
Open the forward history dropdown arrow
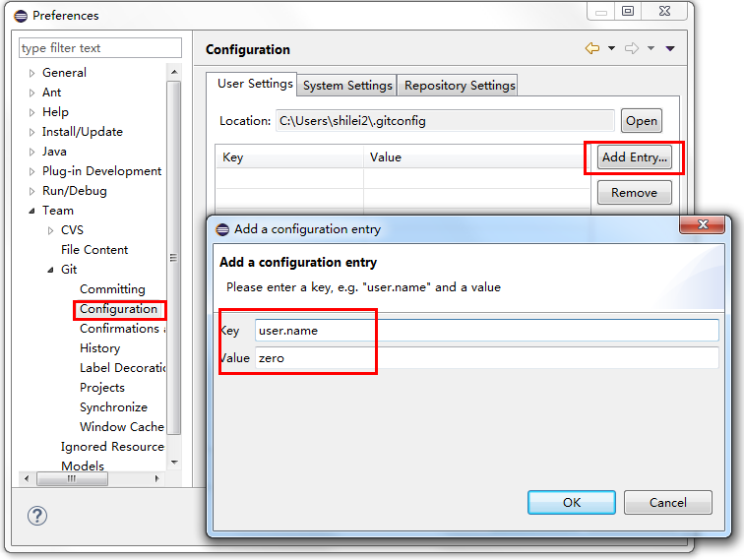pyautogui.click(x=651, y=48)
